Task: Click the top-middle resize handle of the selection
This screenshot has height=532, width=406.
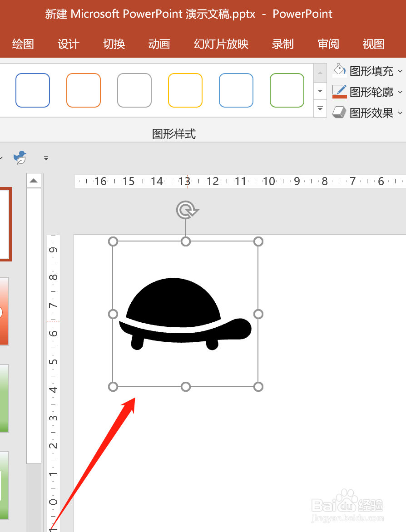Action: coord(186,241)
